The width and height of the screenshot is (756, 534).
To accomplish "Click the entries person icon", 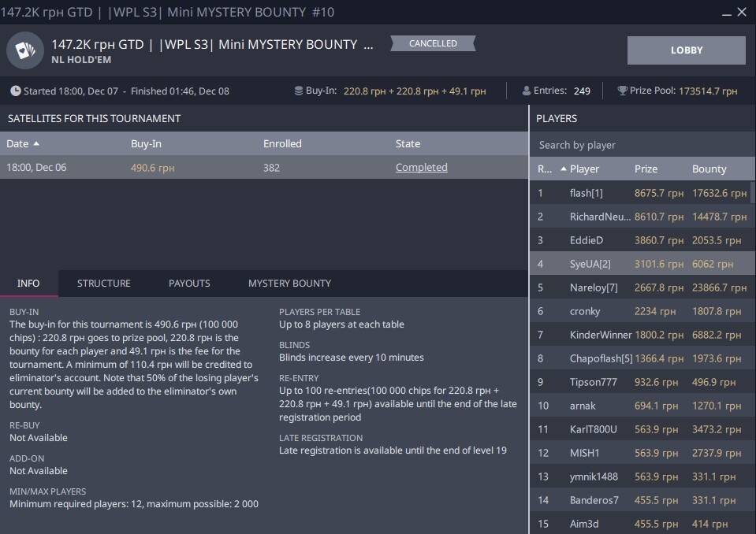I will [x=527, y=91].
